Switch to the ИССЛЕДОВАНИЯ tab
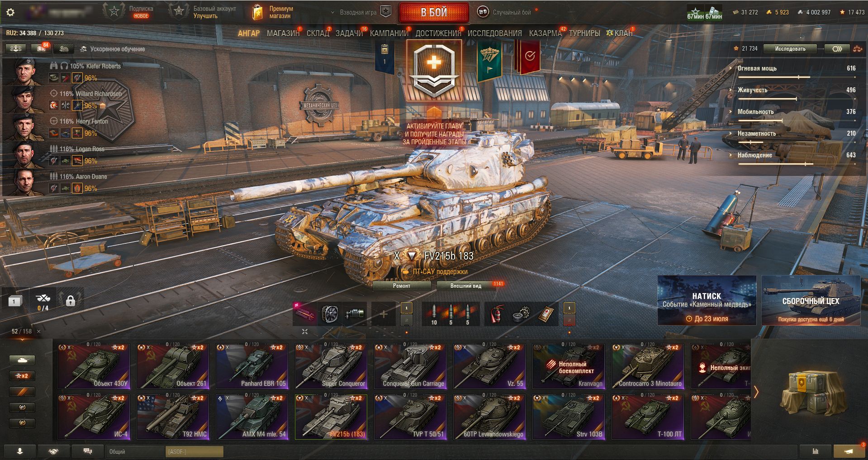868x460 pixels. tap(494, 33)
